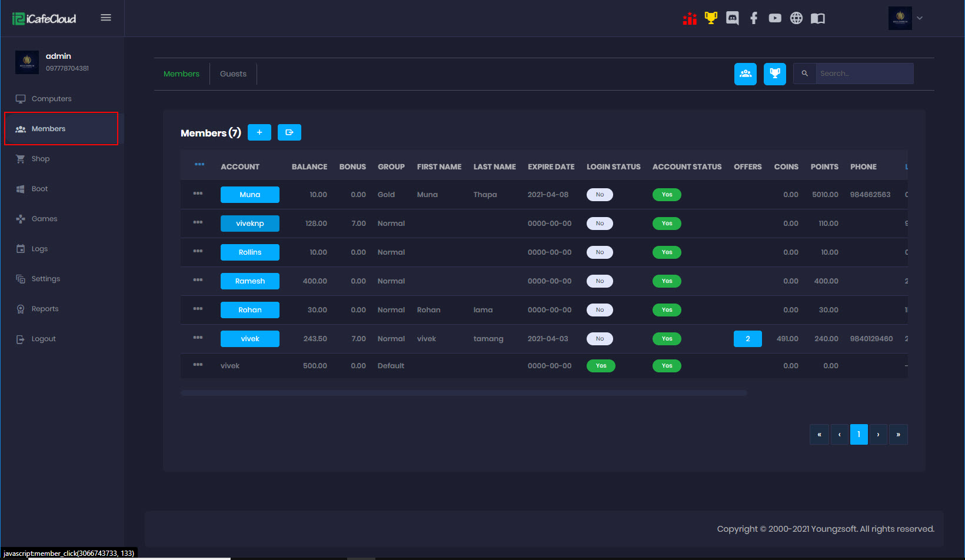
Task: Toggle the hamburger sidebar menu
Action: click(106, 18)
